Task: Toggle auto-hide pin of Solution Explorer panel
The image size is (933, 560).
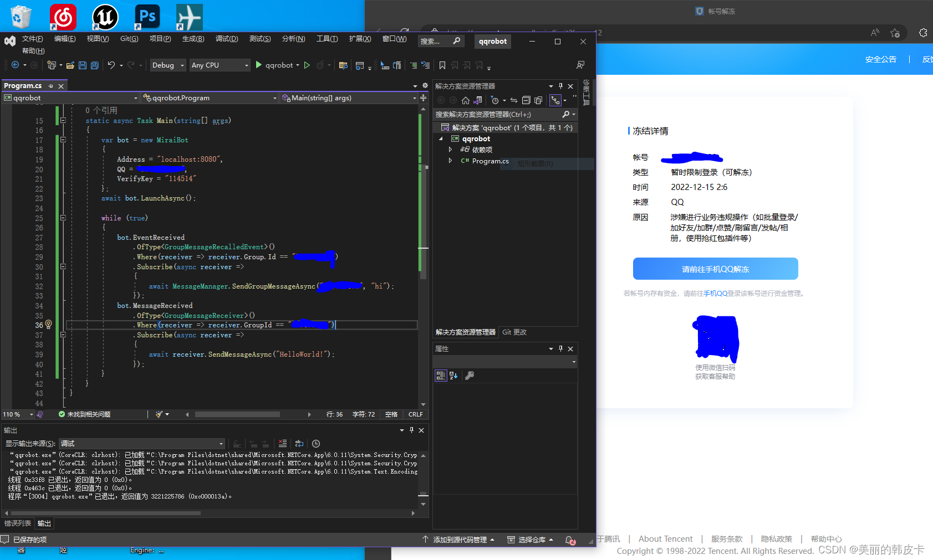Action: coord(560,86)
